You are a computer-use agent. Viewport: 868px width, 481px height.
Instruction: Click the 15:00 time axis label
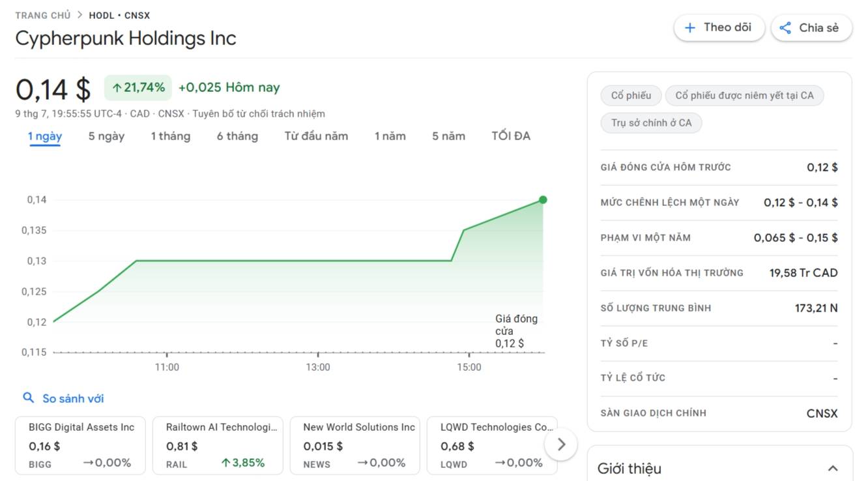pos(469,368)
